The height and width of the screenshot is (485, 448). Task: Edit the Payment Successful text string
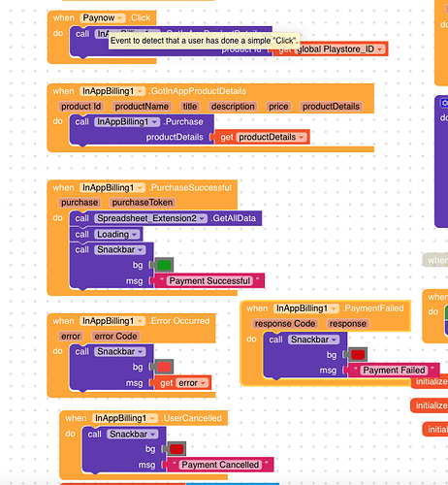coord(209,280)
